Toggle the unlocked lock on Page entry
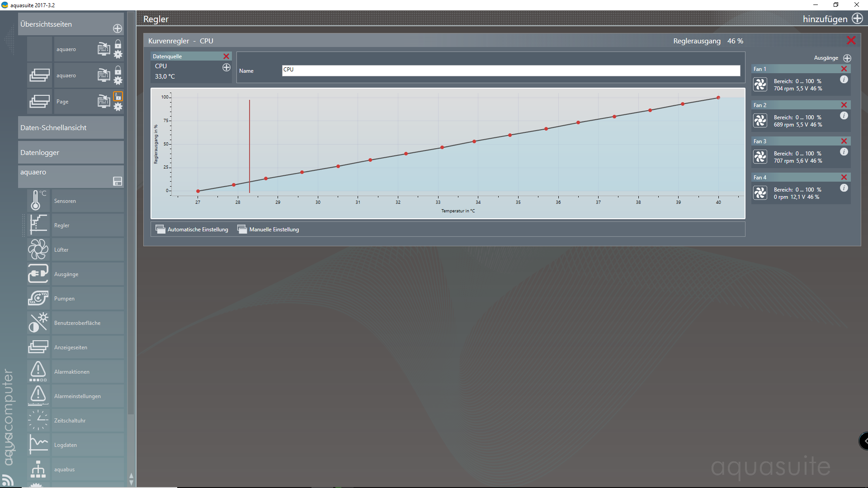 [x=118, y=96]
